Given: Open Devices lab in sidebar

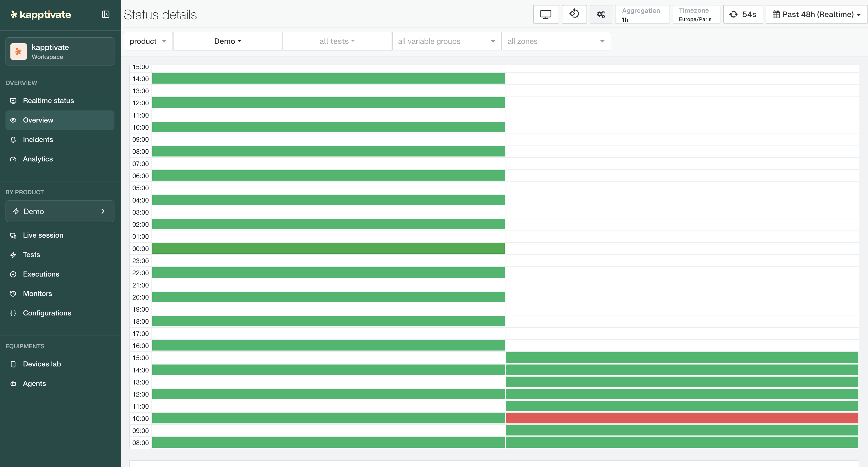Looking at the screenshot, I should 42,364.
